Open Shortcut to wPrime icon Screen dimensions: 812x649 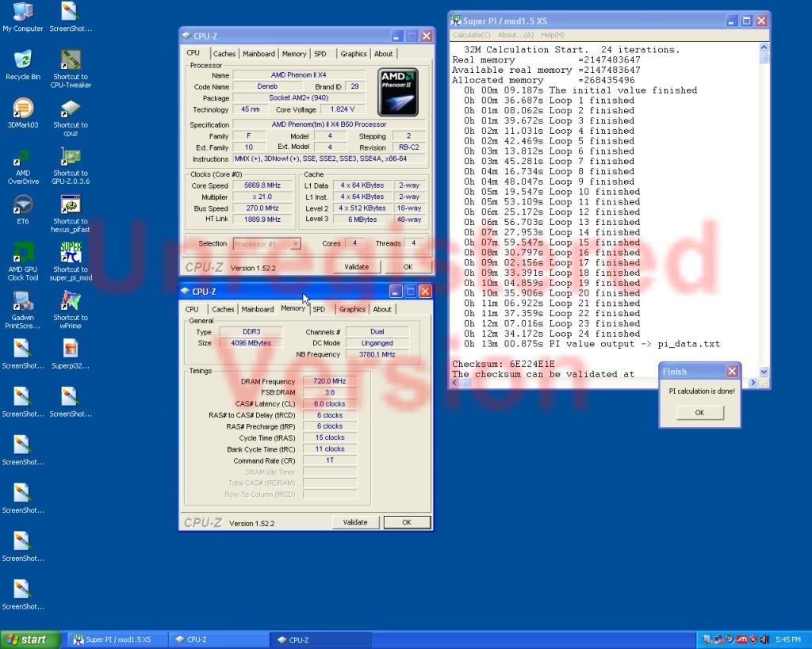pos(71,310)
